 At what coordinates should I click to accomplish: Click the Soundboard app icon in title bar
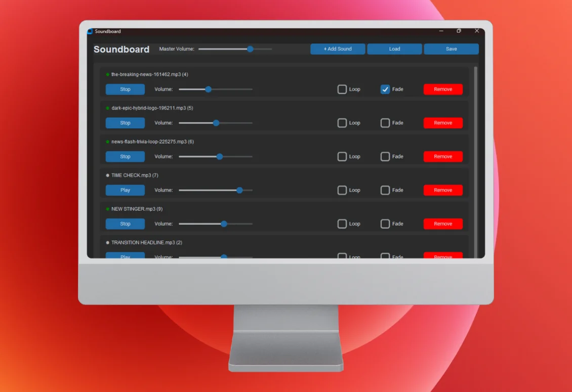tap(90, 31)
